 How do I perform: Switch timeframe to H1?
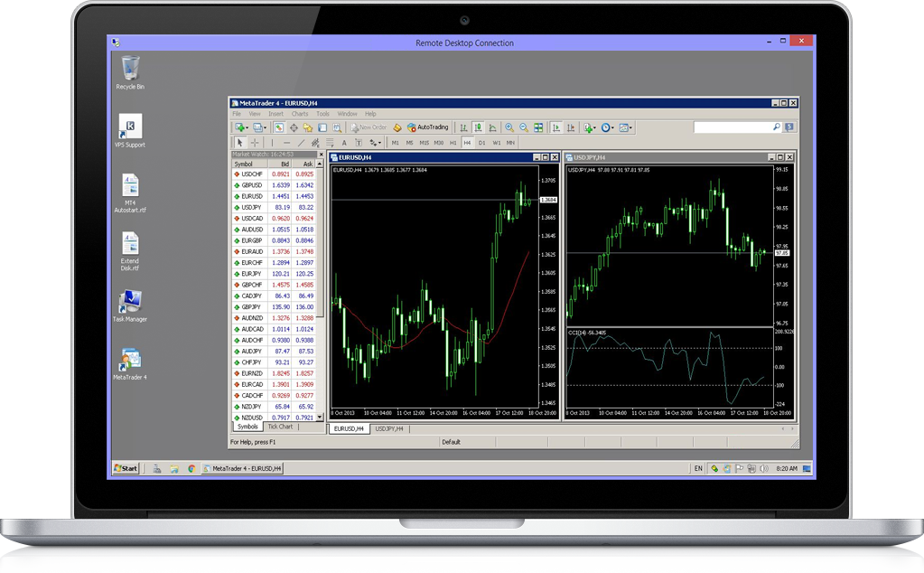453,143
